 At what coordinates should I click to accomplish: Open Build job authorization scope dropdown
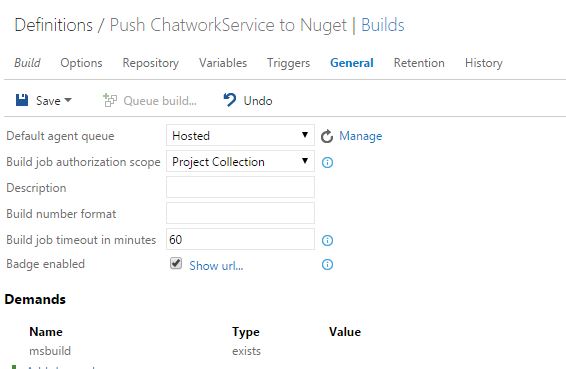click(240, 161)
